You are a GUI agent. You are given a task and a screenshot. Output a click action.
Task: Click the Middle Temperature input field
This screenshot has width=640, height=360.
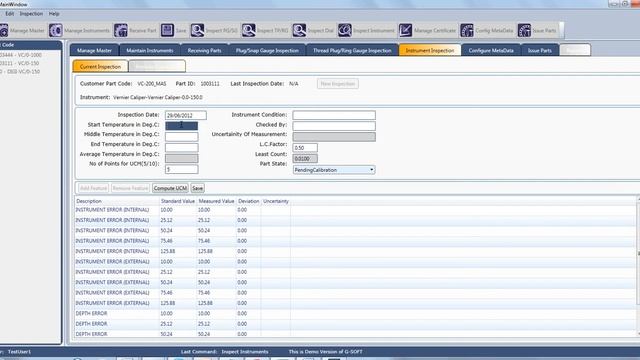(182, 137)
